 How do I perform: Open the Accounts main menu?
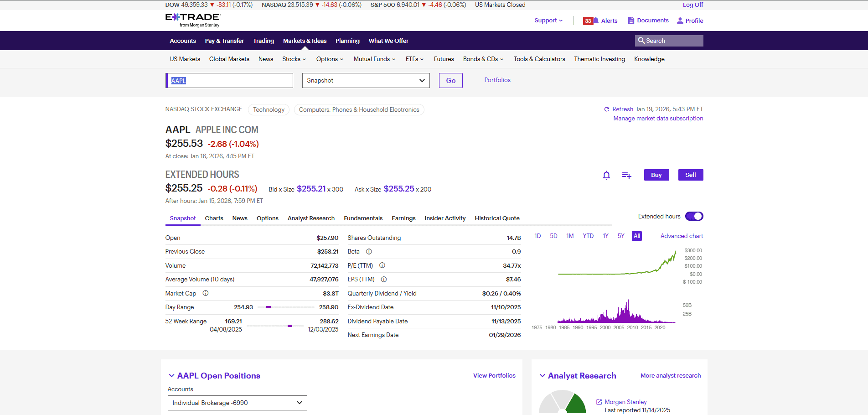tap(183, 41)
